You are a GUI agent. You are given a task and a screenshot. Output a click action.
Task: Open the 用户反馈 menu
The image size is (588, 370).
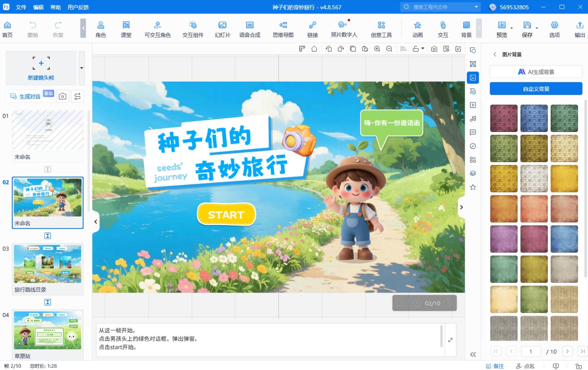78,7
